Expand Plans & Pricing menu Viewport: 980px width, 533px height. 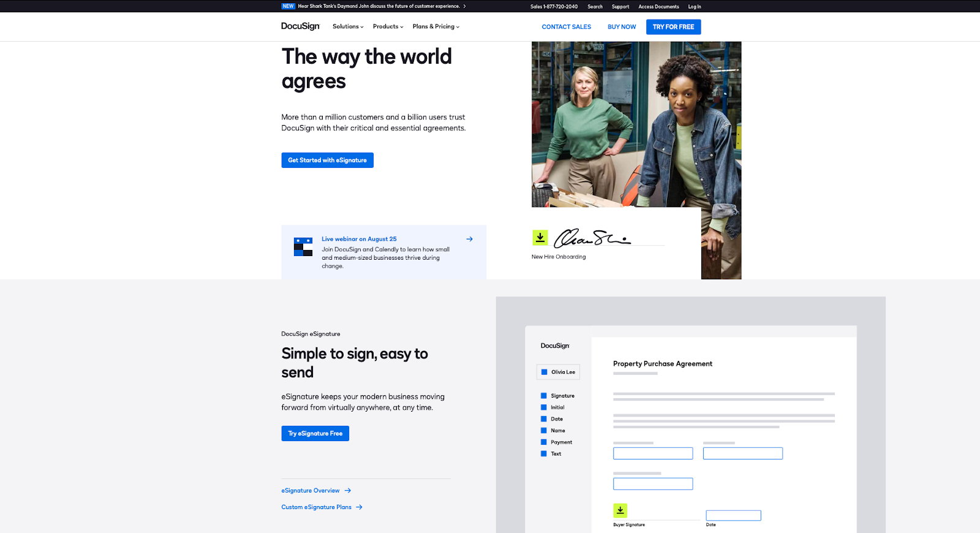coord(435,26)
